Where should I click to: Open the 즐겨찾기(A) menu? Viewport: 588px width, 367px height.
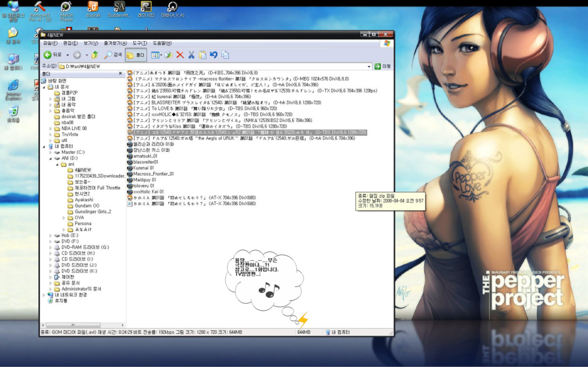point(116,44)
